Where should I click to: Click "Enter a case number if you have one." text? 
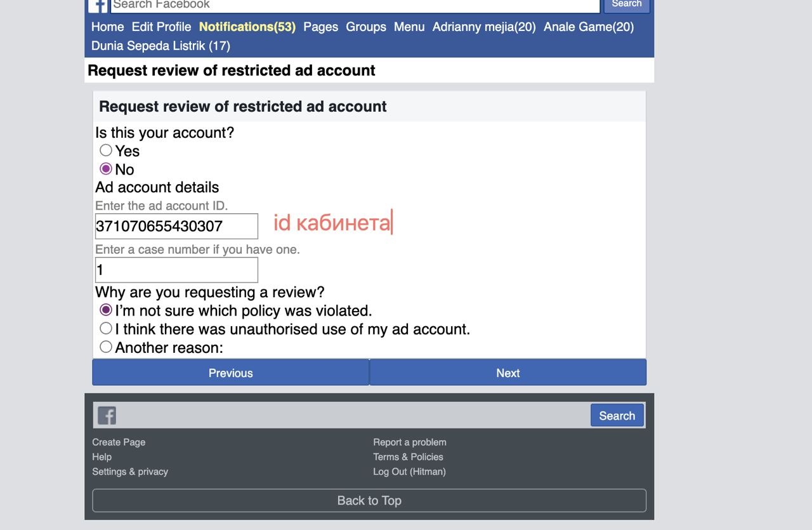click(197, 249)
